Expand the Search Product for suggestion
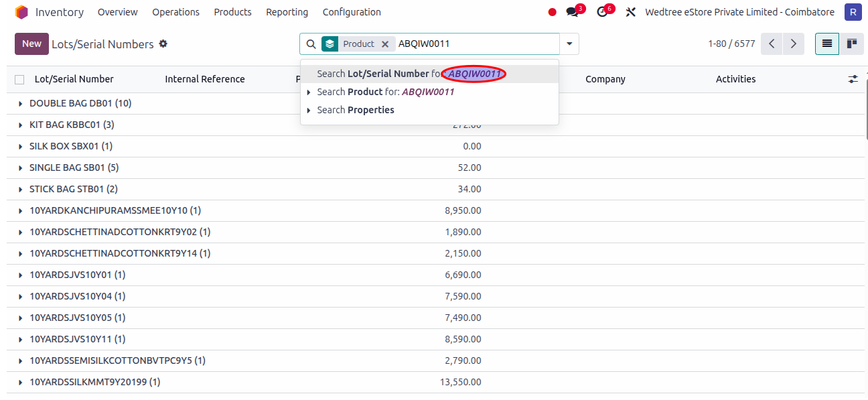This screenshot has width=868, height=400. (309, 92)
